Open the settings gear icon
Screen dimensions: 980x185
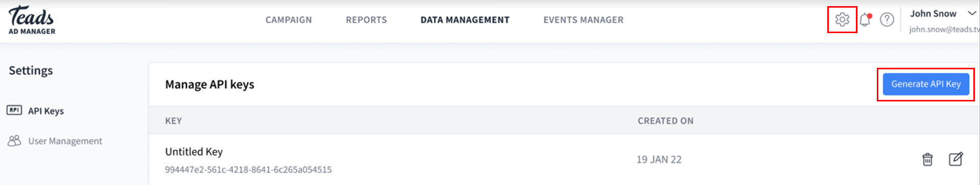[842, 20]
